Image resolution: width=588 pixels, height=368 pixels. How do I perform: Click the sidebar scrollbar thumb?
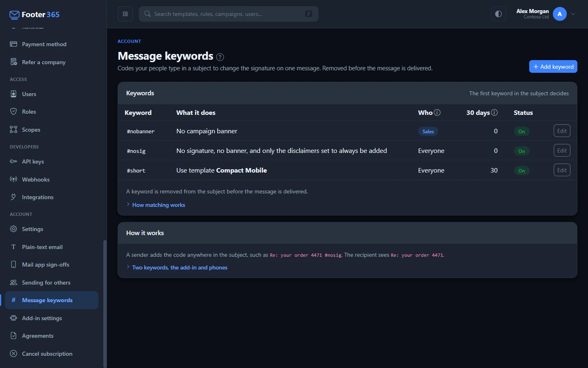(105, 304)
